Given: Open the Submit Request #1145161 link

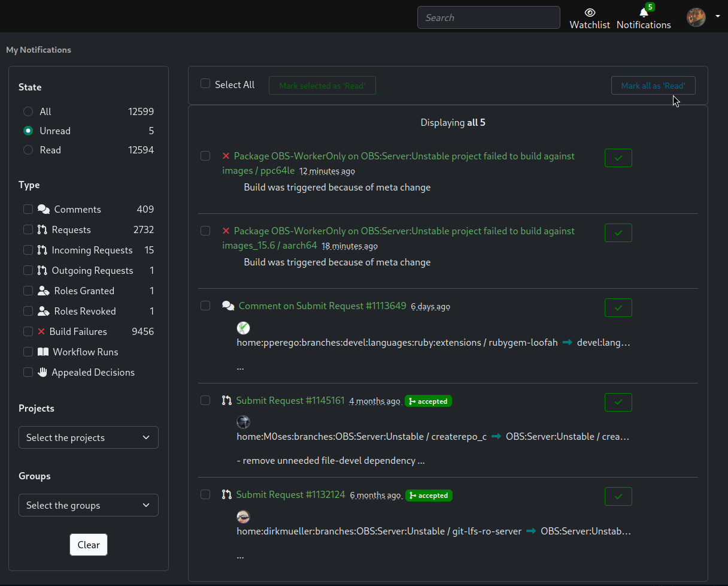Looking at the screenshot, I should (x=290, y=400).
